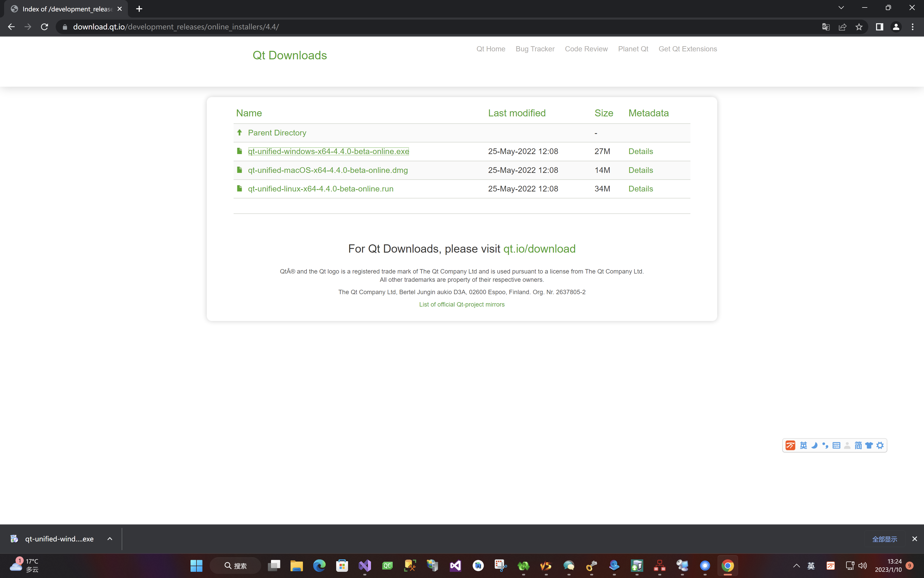Open the tab search dropdown arrow
Viewport: 924px width, 578px height.
tap(841, 8)
